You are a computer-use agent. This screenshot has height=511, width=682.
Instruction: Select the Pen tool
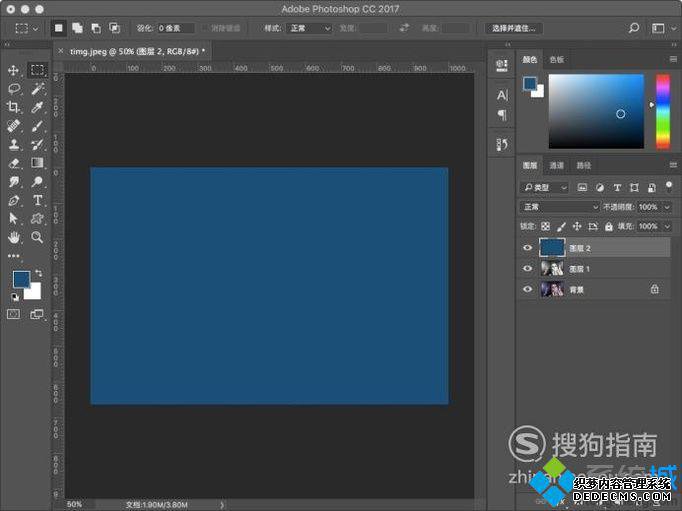coord(13,200)
